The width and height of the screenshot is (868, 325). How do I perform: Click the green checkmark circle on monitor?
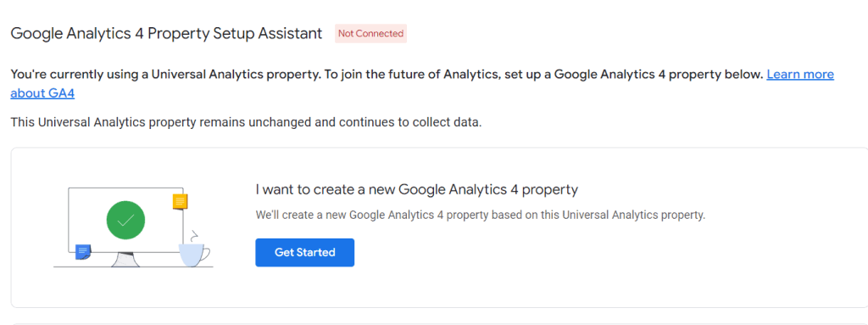[x=125, y=220]
